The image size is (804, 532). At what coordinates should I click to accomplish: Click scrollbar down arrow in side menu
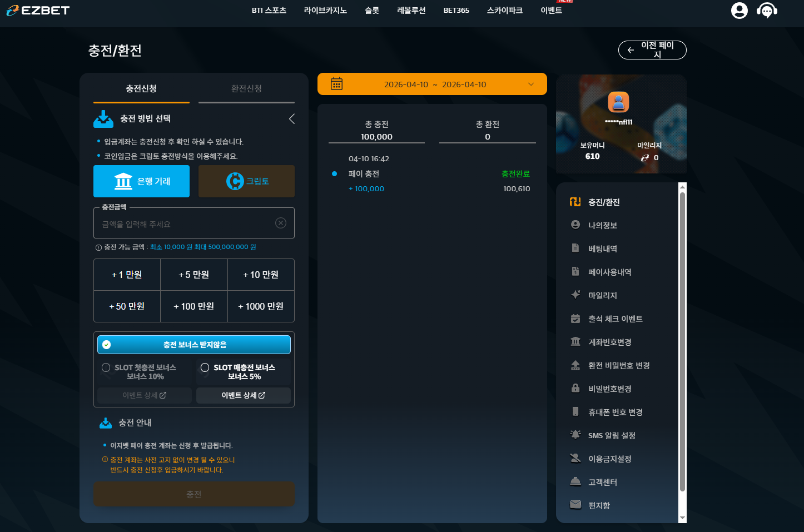(682, 518)
